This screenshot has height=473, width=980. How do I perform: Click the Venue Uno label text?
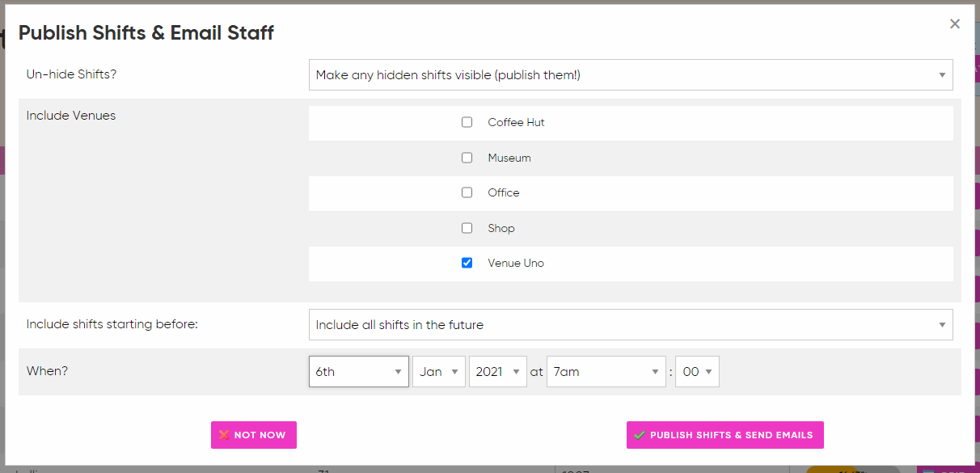click(516, 263)
